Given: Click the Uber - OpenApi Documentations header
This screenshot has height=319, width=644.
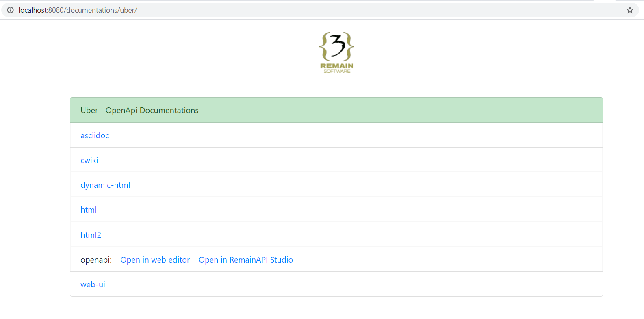Looking at the screenshot, I should [x=336, y=110].
